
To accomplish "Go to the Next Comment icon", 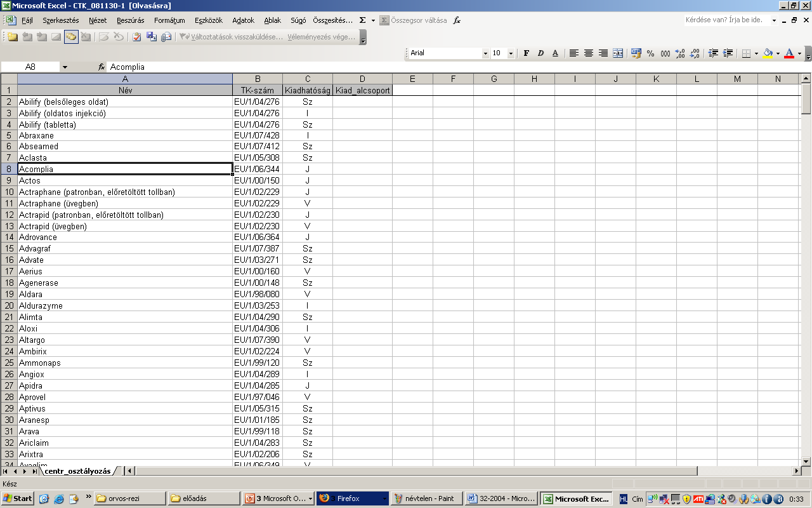I will point(42,37).
